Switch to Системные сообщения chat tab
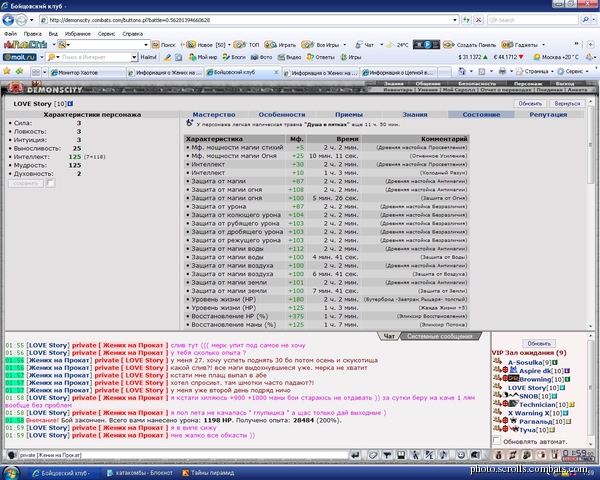Screen dimensions: 600x480 pos(440,336)
